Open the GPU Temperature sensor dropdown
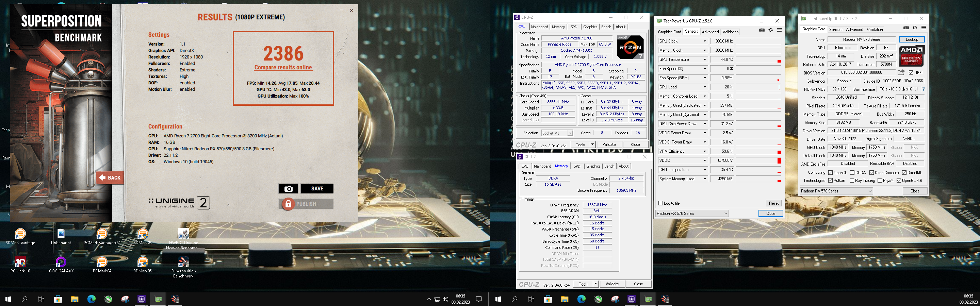Image resolution: width=980 pixels, height=306 pixels. [705, 59]
